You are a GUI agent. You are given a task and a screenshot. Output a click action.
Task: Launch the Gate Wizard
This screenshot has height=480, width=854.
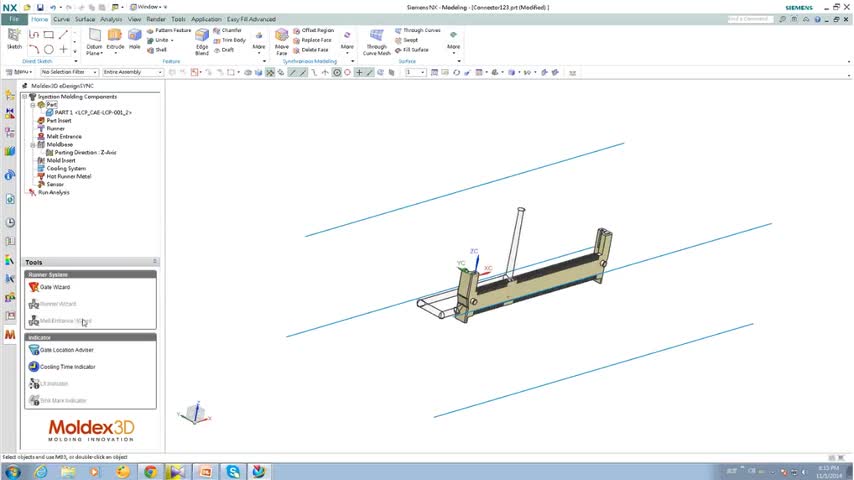click(x=54, y=287)
